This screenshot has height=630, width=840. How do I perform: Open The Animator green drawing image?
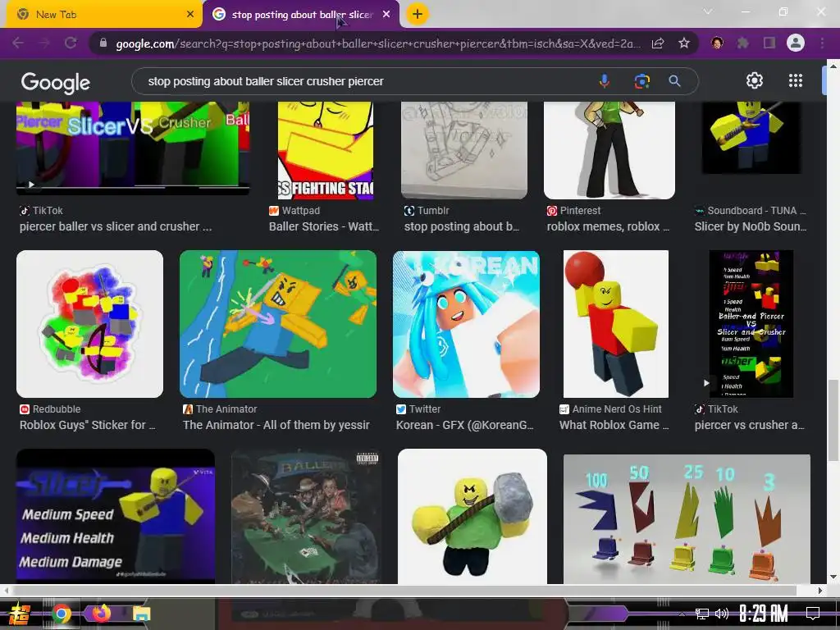point(278,323)
